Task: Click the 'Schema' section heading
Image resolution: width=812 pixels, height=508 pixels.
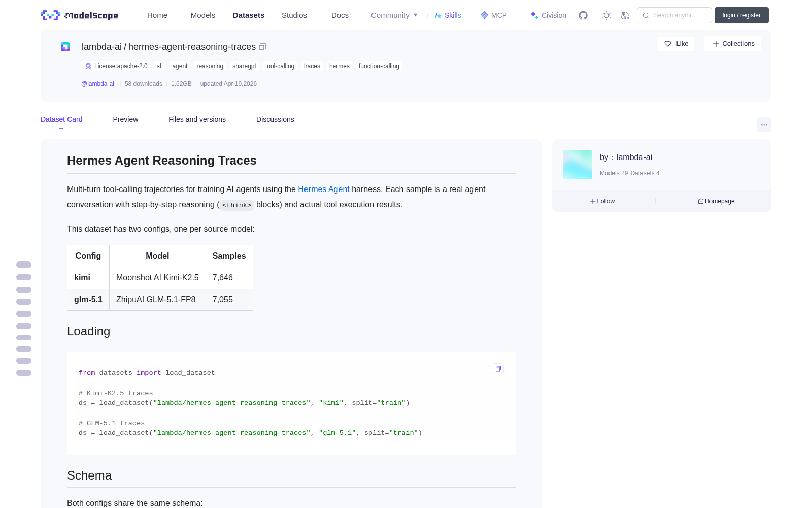Action: tap(89, 475)
